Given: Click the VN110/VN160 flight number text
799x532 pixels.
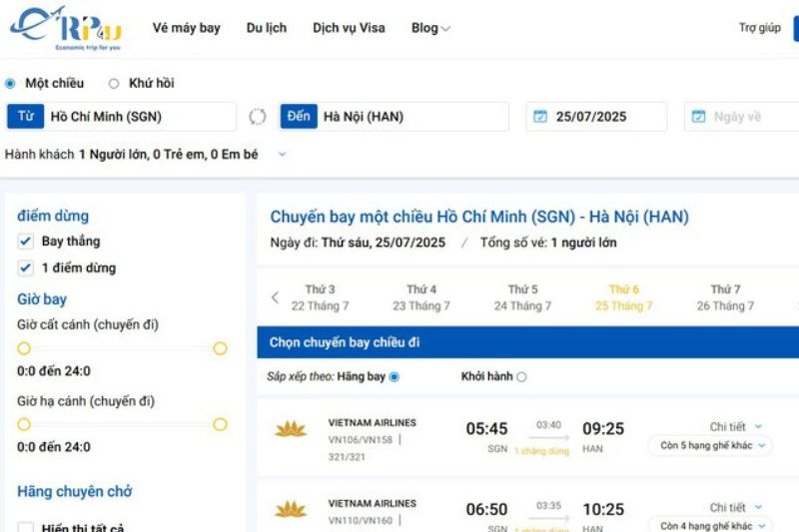Looking at the screenshot, I should [x=361, y=520].
